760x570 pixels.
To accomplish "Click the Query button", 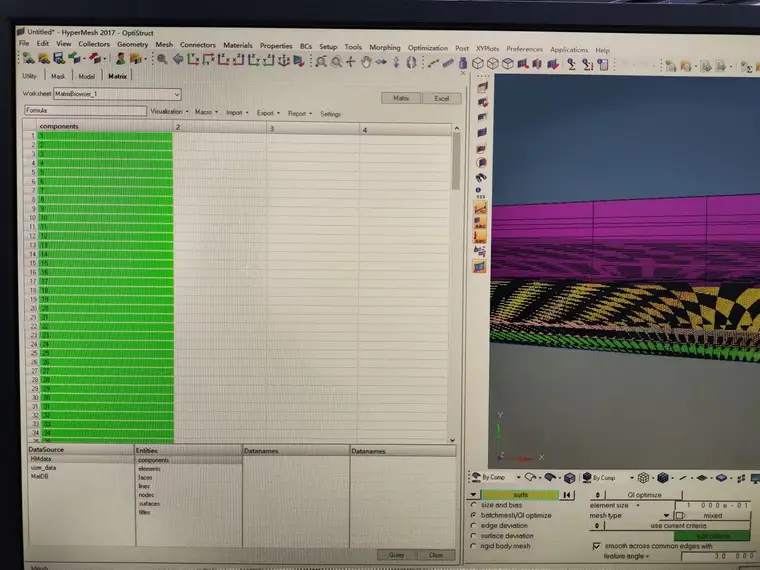I will [396, 555].
